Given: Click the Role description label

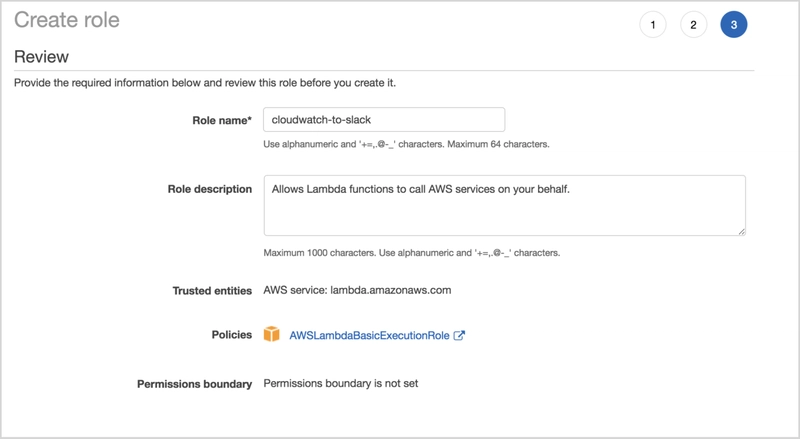Looking at the screenshot, I should click(x=208, y=189).
